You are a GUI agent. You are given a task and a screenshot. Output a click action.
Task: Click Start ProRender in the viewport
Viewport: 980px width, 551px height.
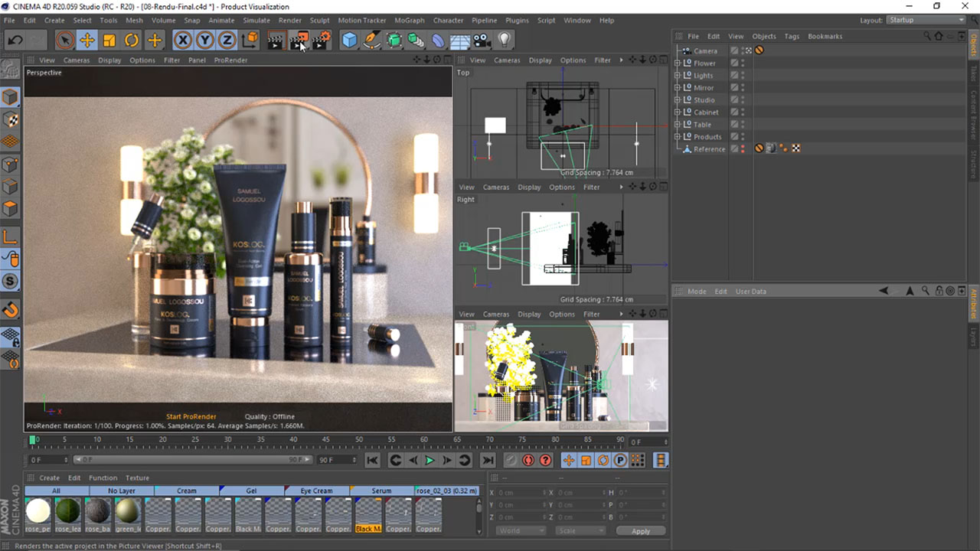[x=191, y=417]
